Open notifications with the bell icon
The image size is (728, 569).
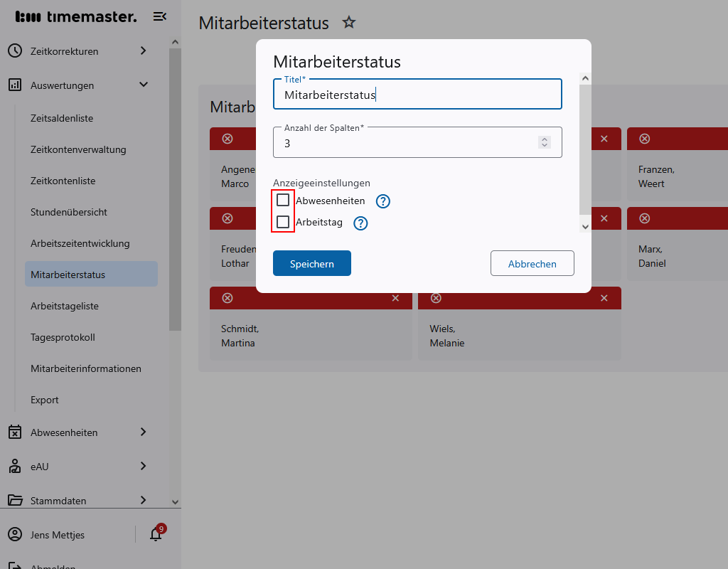156,534
